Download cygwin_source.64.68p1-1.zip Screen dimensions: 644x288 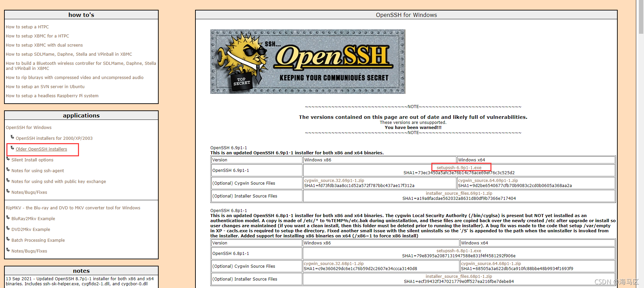pyautogui.click(x=491, y=264)
